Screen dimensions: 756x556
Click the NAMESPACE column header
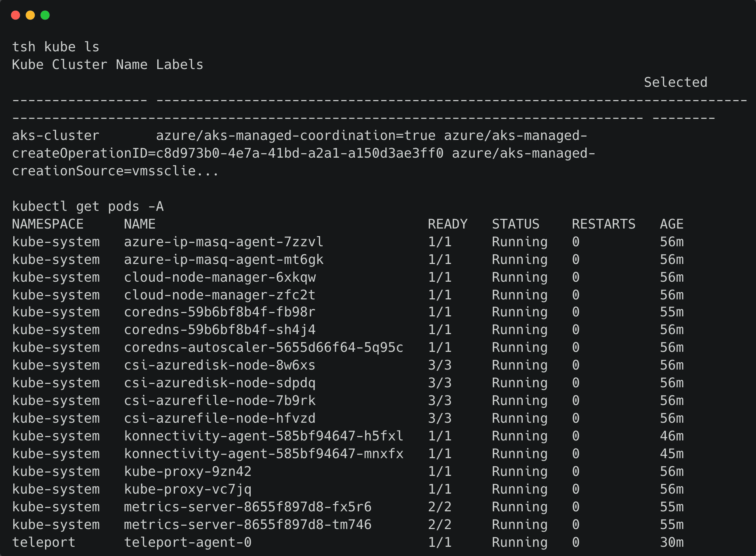[48, 224]
